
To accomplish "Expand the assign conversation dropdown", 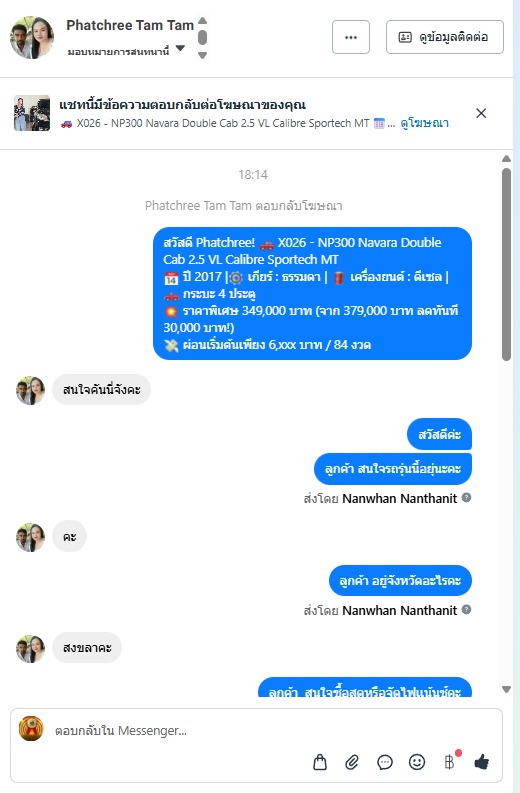I will click(x=181, y=49).
